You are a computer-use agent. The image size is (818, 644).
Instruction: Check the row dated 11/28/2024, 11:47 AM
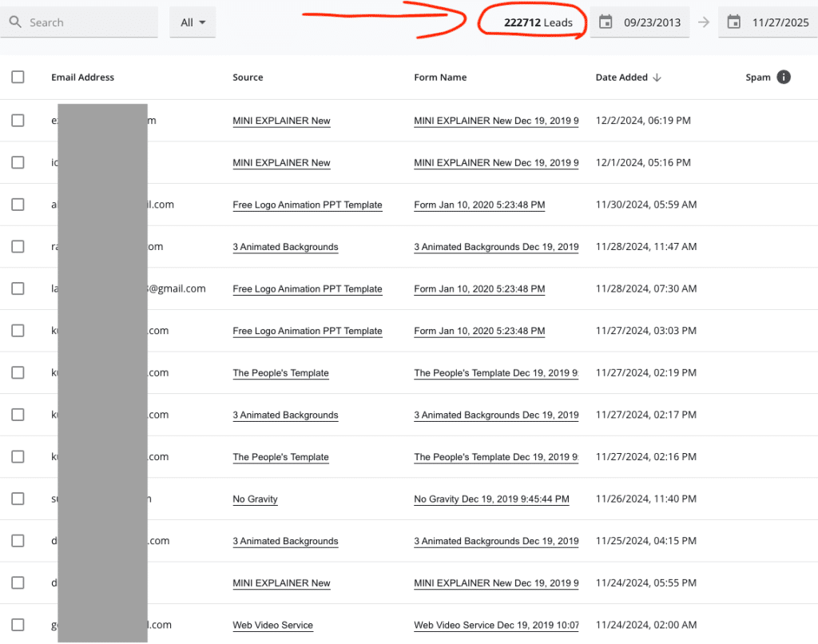point(18,246)
